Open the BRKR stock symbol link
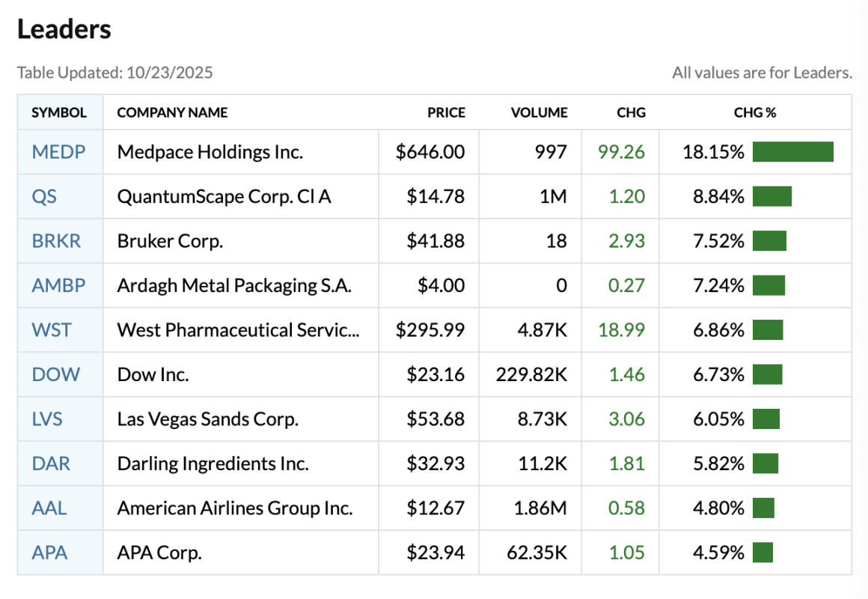The image size is (868, 599). click(x=56, y=241)
